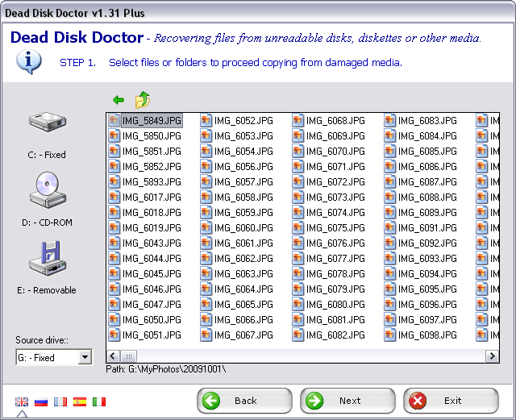Image resolution: width=516 pixels, height=420 pixels.
Task: Open the Source drive dropdown
Action: click(x=85, y=357)
